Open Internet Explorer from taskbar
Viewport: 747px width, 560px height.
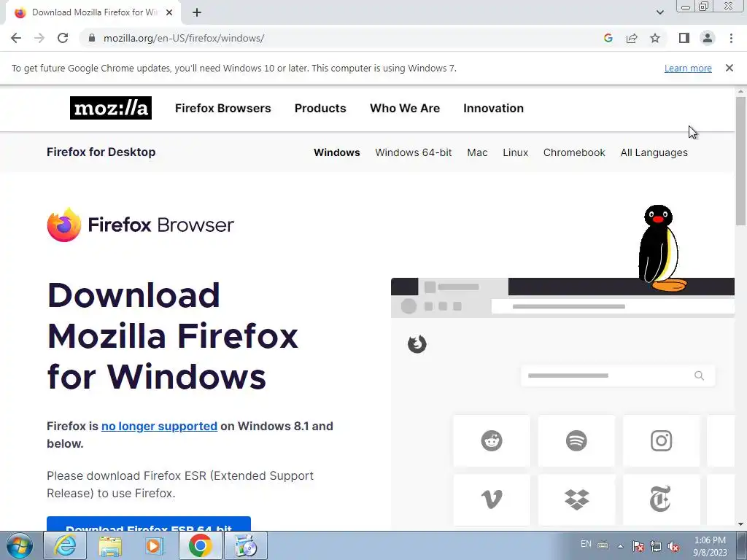[x=65, y=545]
